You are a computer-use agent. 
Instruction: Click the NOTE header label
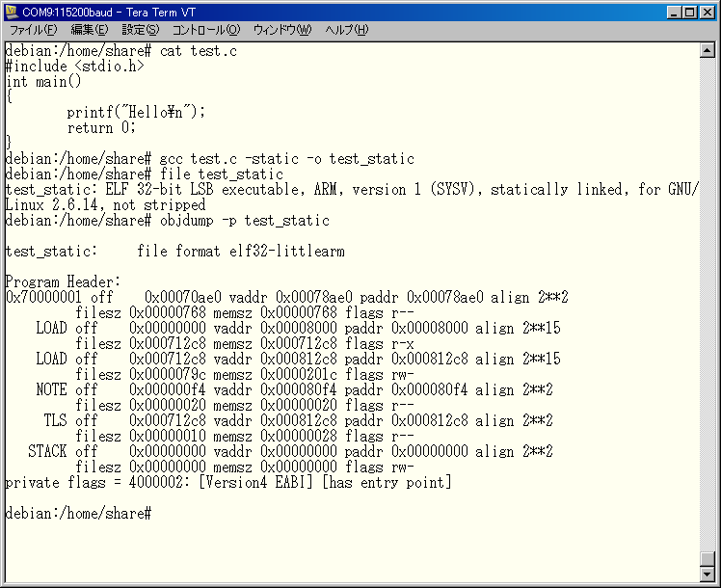(x=51, y=389)
